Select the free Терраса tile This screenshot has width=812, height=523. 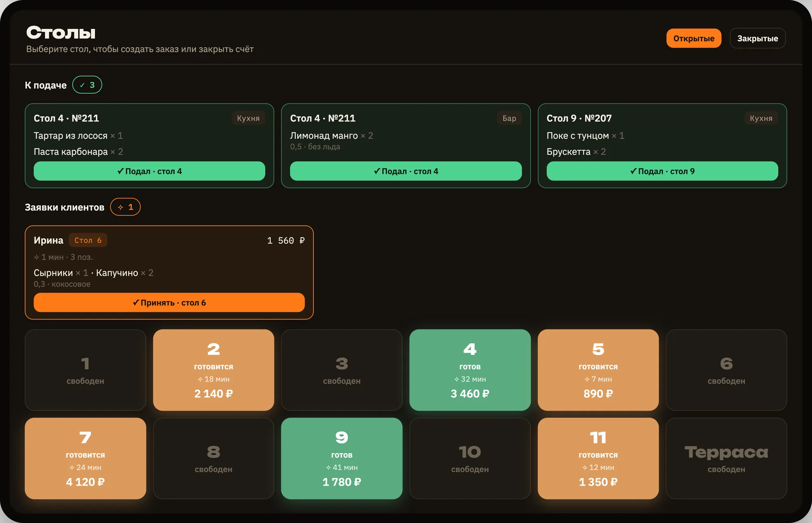tap(726, 458)
